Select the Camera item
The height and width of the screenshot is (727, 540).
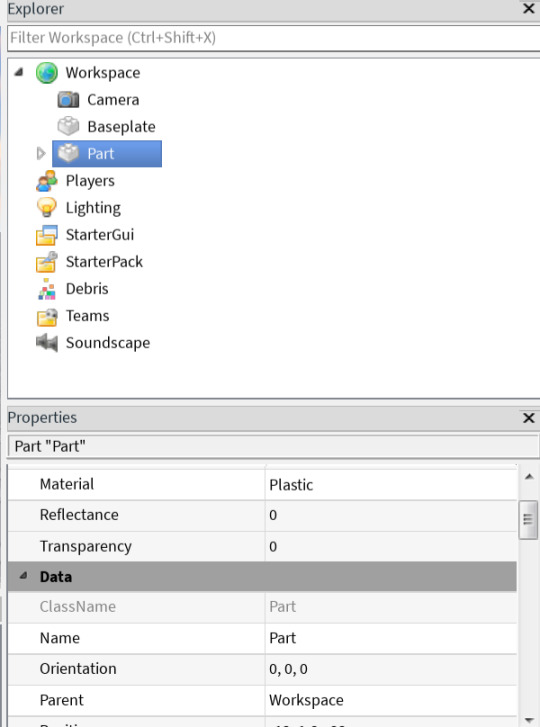click(x=113, y=100)
